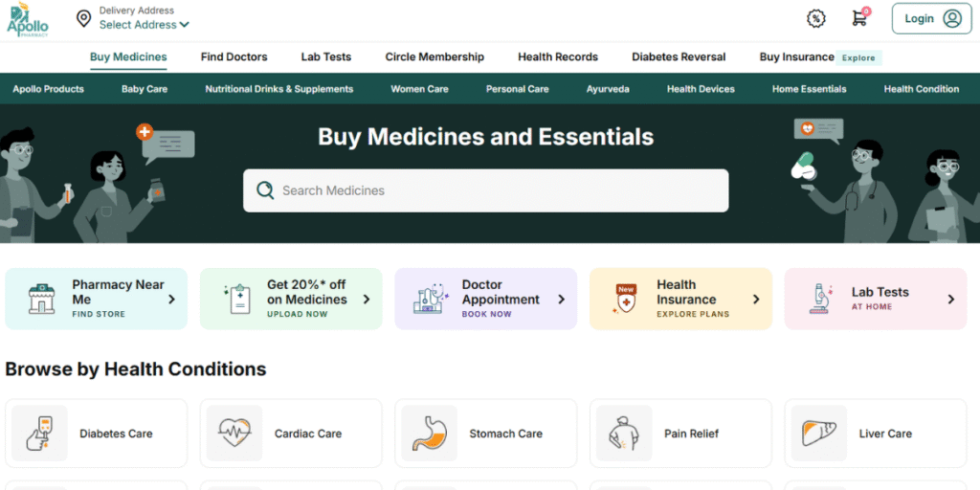Open Buy Insurance tab
This screenshot has height=490, width=980.
pyautogui.click(x=797, y=56)
